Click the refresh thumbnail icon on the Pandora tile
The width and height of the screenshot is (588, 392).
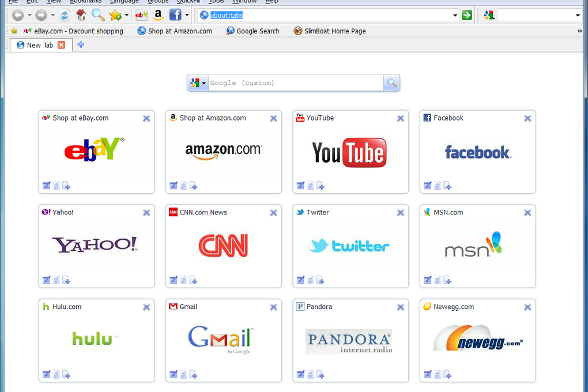click(310, 375)
